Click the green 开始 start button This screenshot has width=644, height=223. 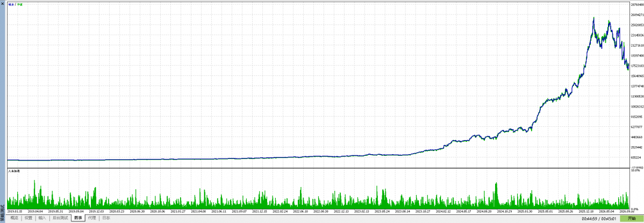[631, 219]
